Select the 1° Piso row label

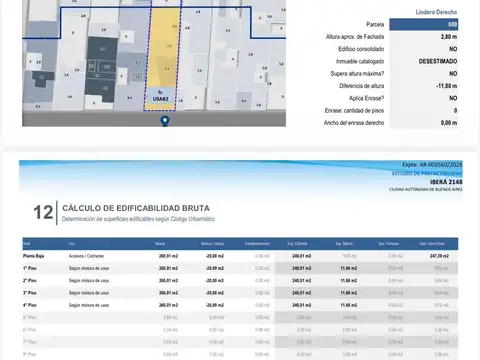[30, 268]
